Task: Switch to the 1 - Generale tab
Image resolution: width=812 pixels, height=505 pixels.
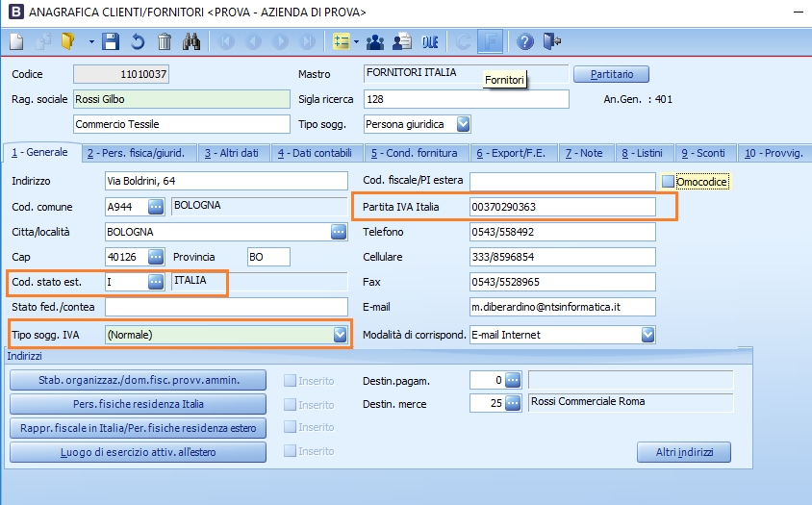Action: pyautogui.click(x=40, y=152)
